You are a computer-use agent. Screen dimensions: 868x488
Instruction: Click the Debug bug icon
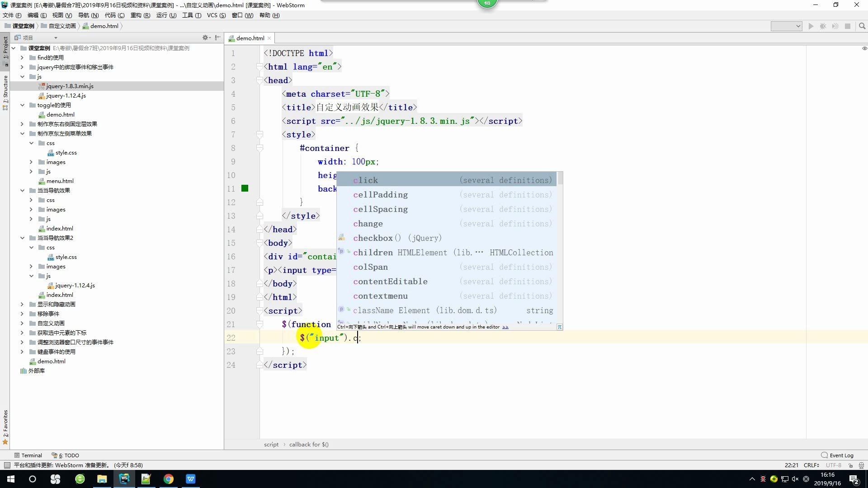pos(823,26)
